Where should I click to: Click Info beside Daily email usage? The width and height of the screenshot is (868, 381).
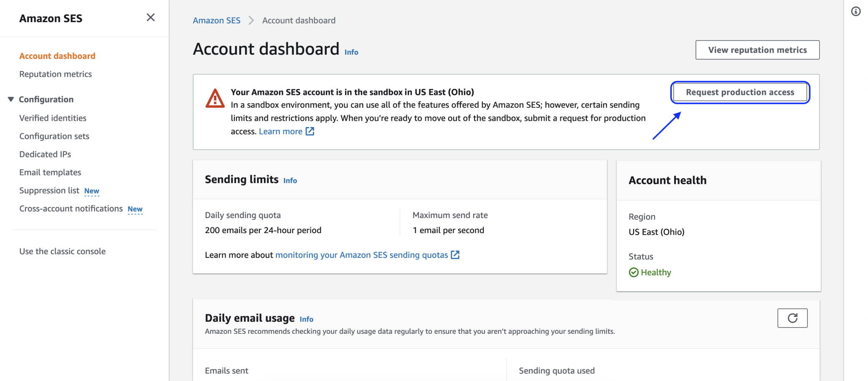point(306,319)
